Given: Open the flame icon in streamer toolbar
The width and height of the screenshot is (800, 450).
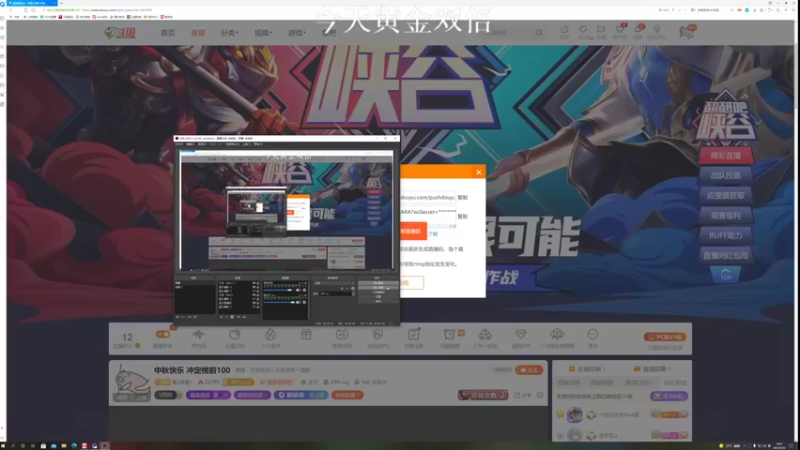Looking at the screenshot, I should pos(270,335).
